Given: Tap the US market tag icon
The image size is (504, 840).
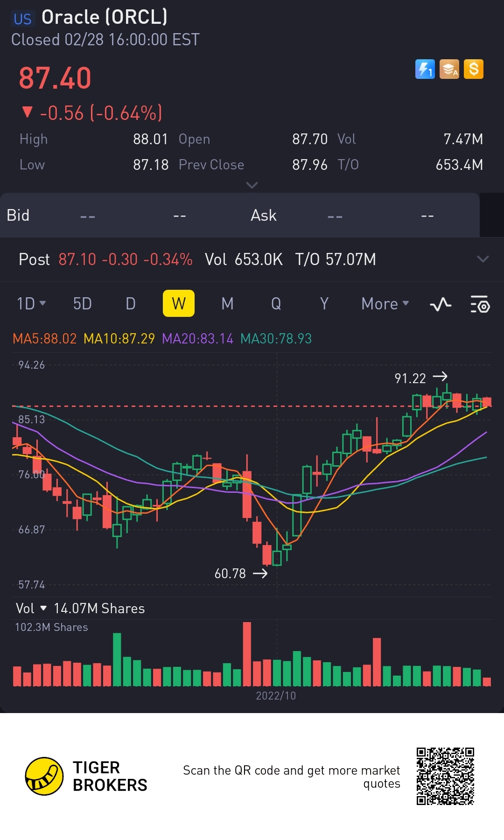Looking at the screenshot, I should point(22,19).
